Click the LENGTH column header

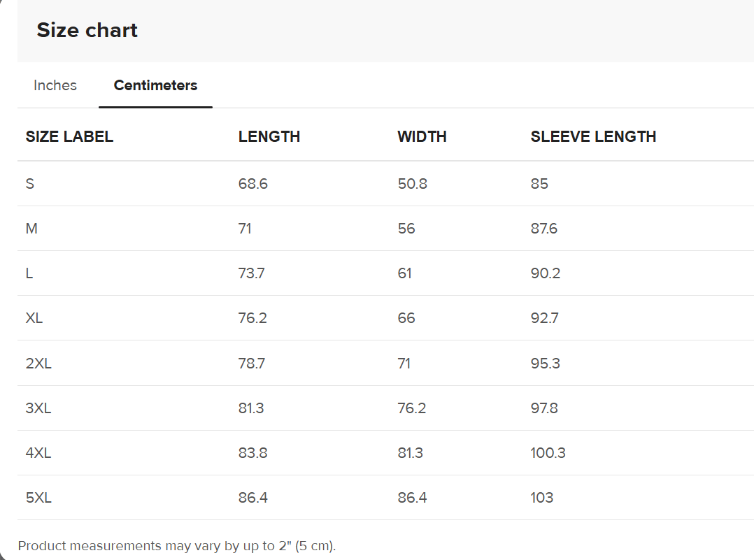[269, 137]
